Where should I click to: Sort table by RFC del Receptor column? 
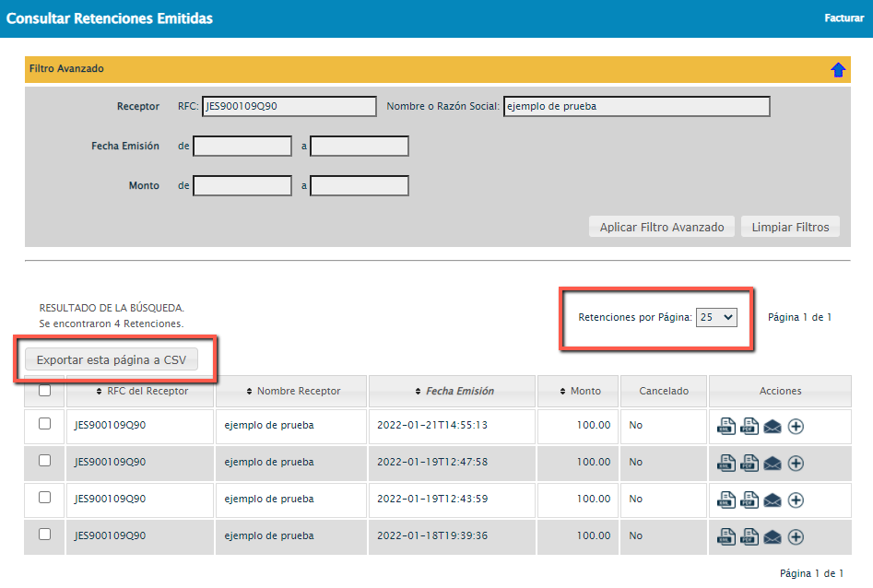click(x=141, y=391)
